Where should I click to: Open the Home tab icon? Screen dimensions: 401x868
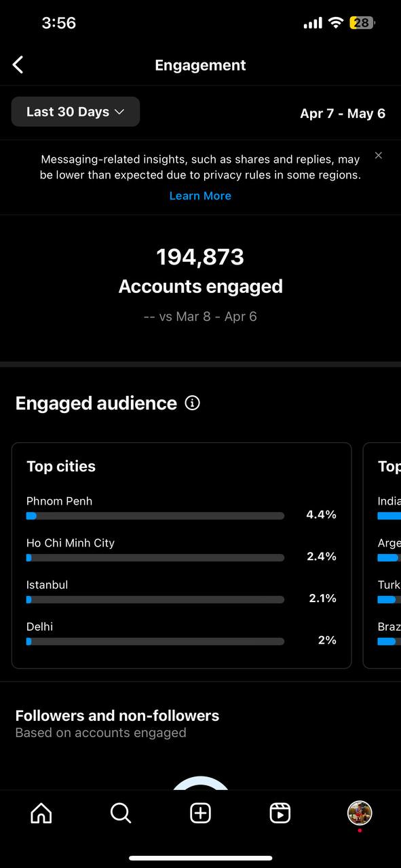[41, 812]
